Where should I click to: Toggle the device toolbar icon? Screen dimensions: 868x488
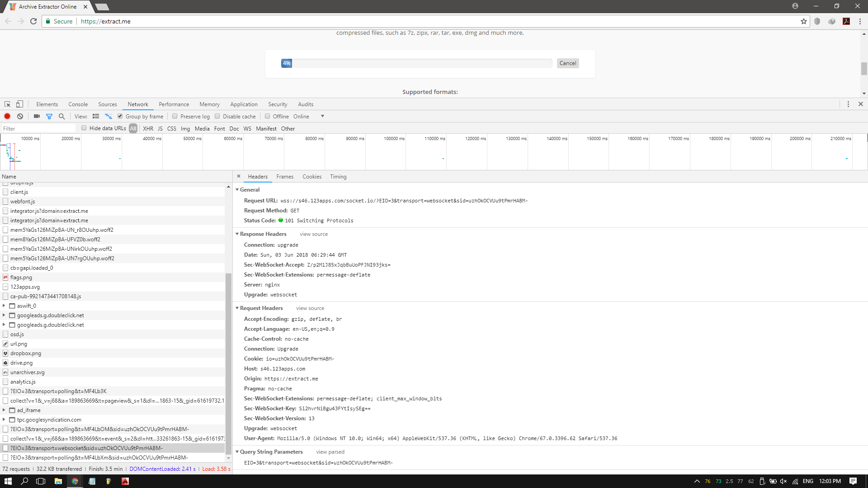(19, 104)
